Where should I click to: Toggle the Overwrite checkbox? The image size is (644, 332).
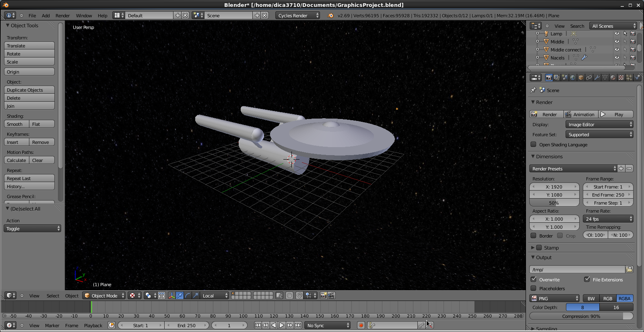[533, 279]
